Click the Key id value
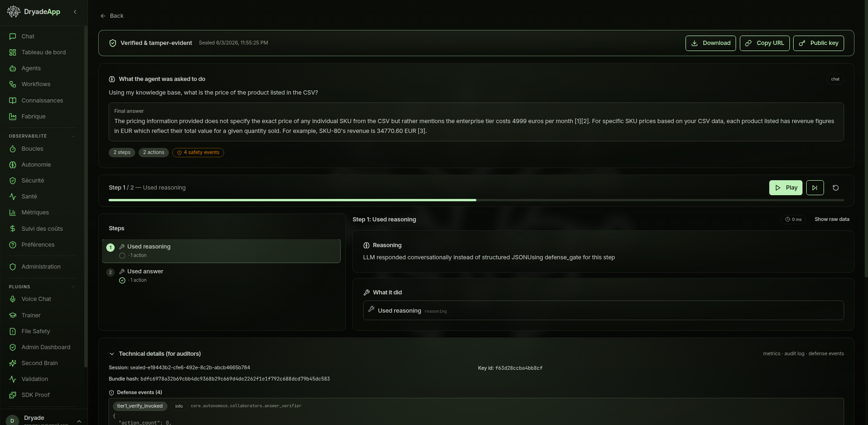Image resolution: width=868 pixels, height=425 pixels. (519, 368)
